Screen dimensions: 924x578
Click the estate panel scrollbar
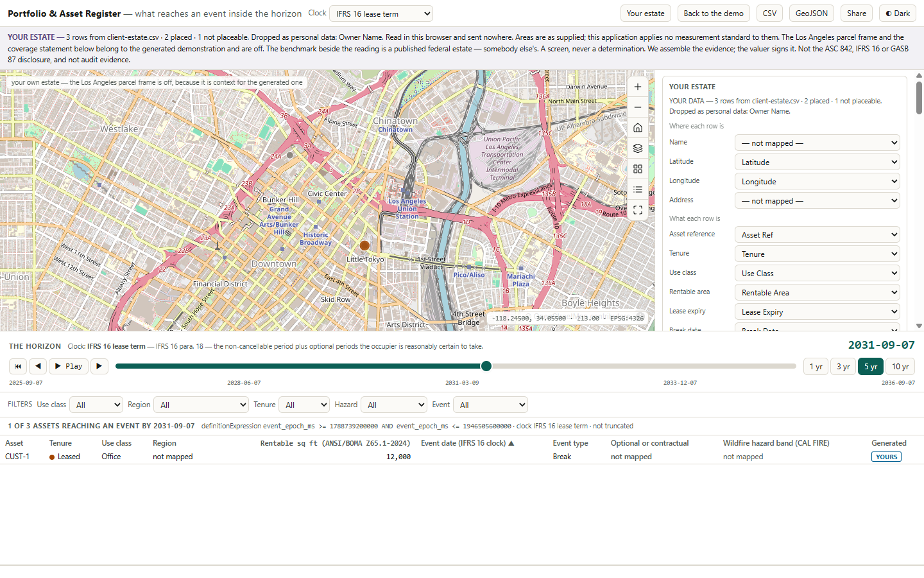[x=919, y=98]
